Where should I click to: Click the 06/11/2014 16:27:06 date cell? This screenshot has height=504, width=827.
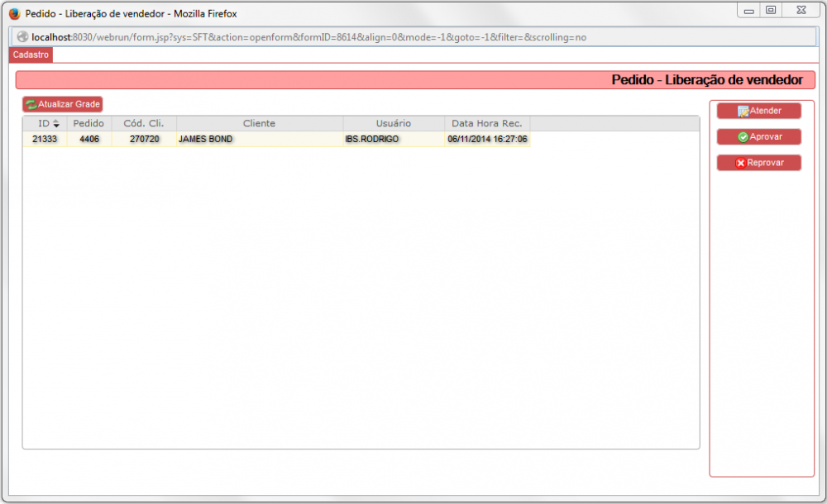[x=487, y=139]
